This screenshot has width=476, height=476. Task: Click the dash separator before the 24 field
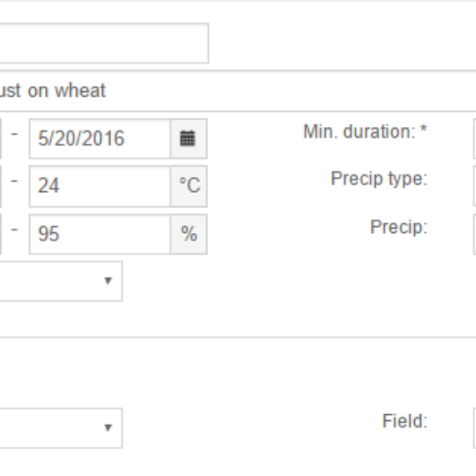pos(14,181)
